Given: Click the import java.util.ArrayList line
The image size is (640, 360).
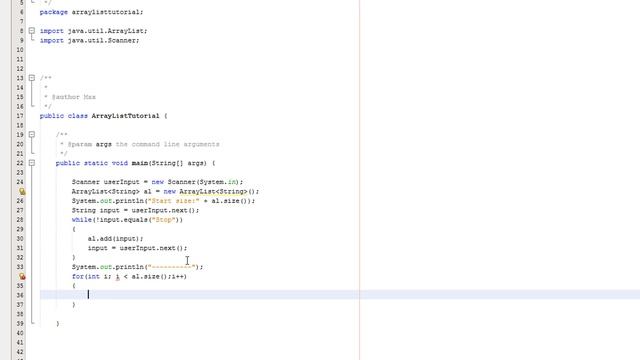Looking at the screenshot, I should (93, 31).
